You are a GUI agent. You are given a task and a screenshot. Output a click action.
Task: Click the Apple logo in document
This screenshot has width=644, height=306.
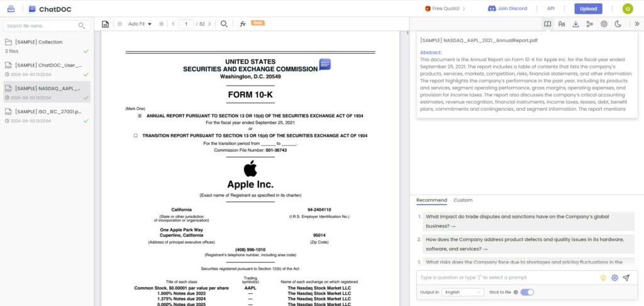point(250,169)
